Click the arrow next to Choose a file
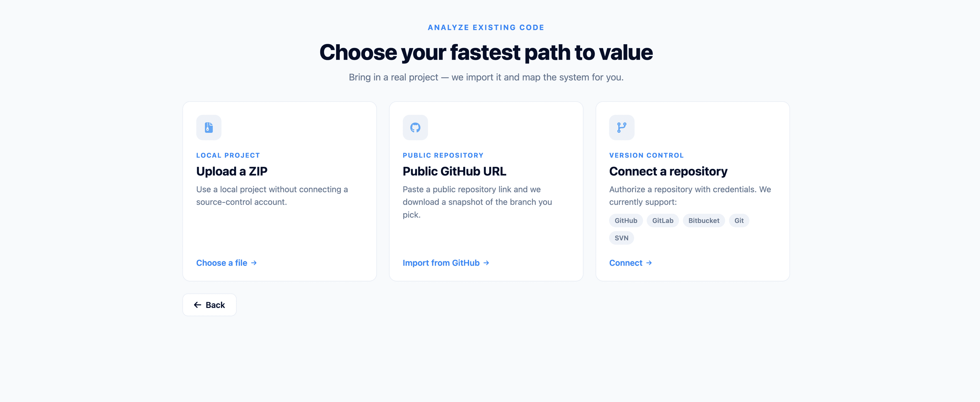Screen dimensions: 980x402 coord(254,263)
